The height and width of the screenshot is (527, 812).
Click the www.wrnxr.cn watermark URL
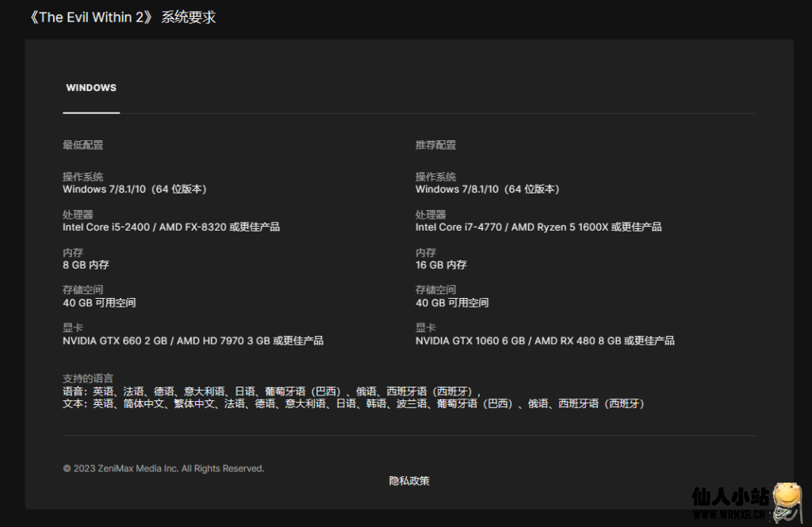tap(730, 515)
